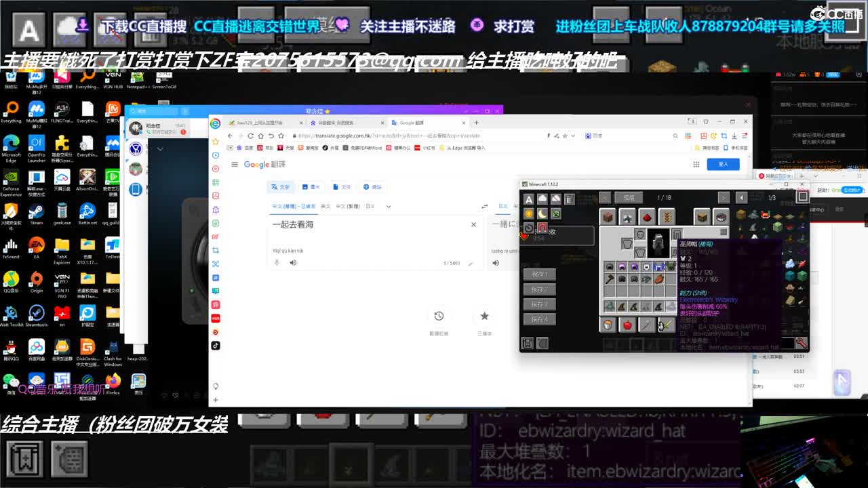
Task: Open the Battle.net desktop shortcut
Action: pos(87,214)
